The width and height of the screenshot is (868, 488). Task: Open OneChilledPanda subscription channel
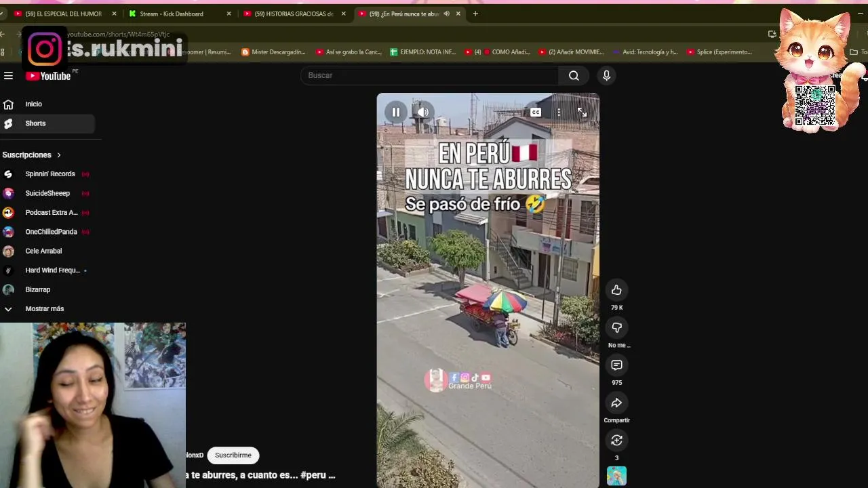[47, 232]
